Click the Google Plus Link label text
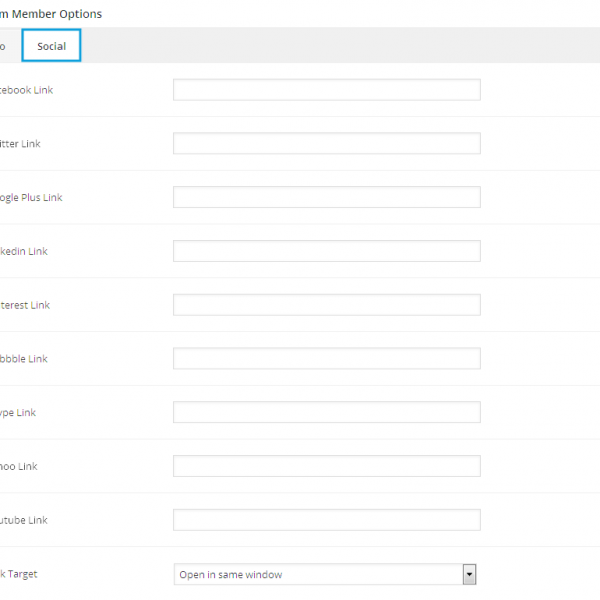The image size is (600, 600). click(x=31, y=198)
